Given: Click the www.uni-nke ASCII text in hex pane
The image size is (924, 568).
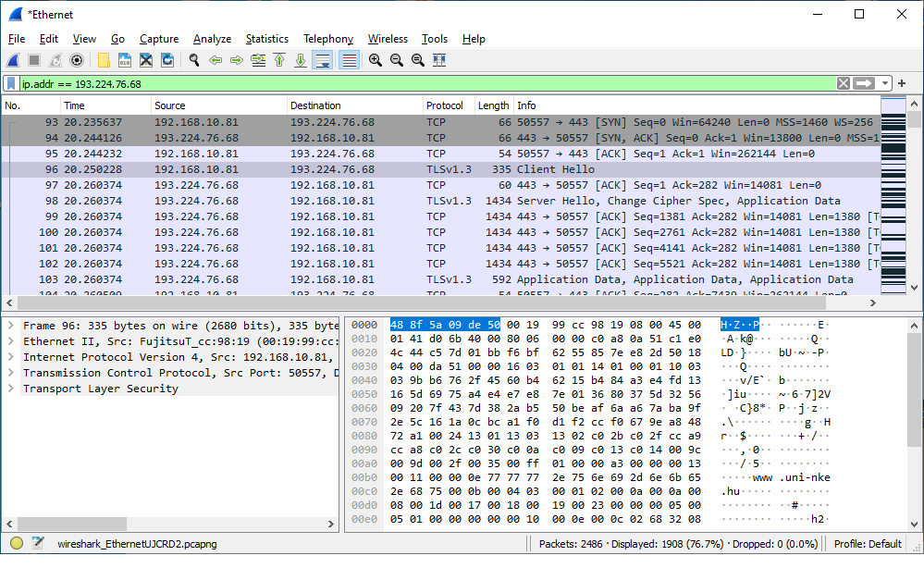Looking at the screenshot, I should click(791, 477).
